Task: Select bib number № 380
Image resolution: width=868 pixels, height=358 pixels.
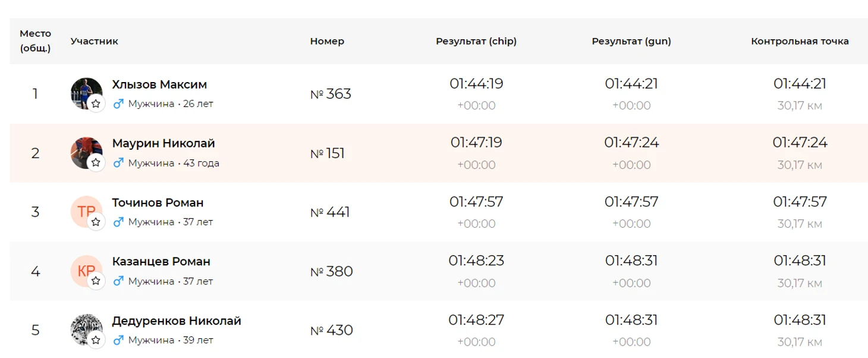Action: point(332,272)
